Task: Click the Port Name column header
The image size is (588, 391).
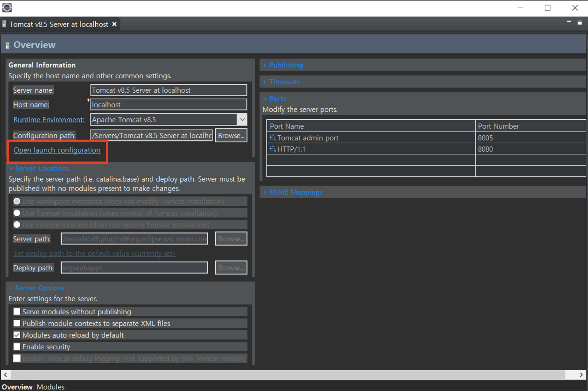Action: pos(371,126)
